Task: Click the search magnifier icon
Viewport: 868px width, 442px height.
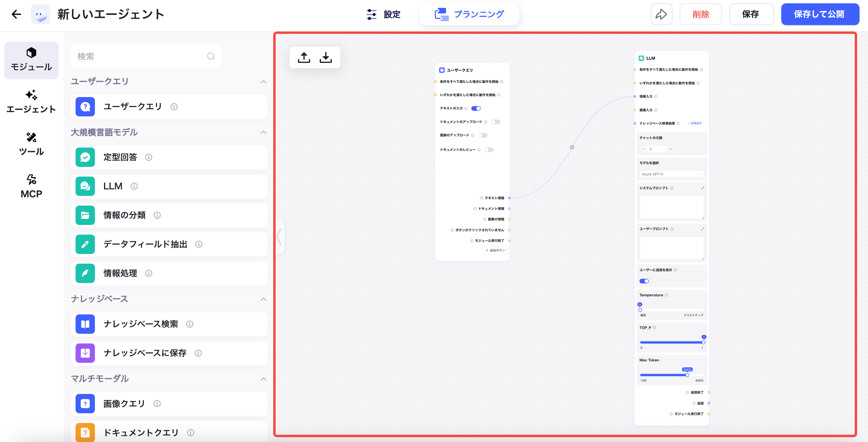Action: pyautogui.click(x=211, y=56)
